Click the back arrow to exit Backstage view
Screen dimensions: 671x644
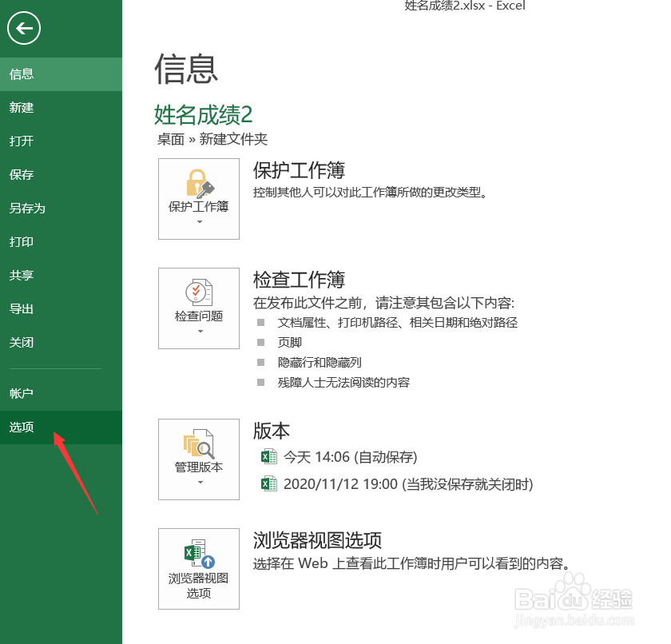tap(23, 29)
